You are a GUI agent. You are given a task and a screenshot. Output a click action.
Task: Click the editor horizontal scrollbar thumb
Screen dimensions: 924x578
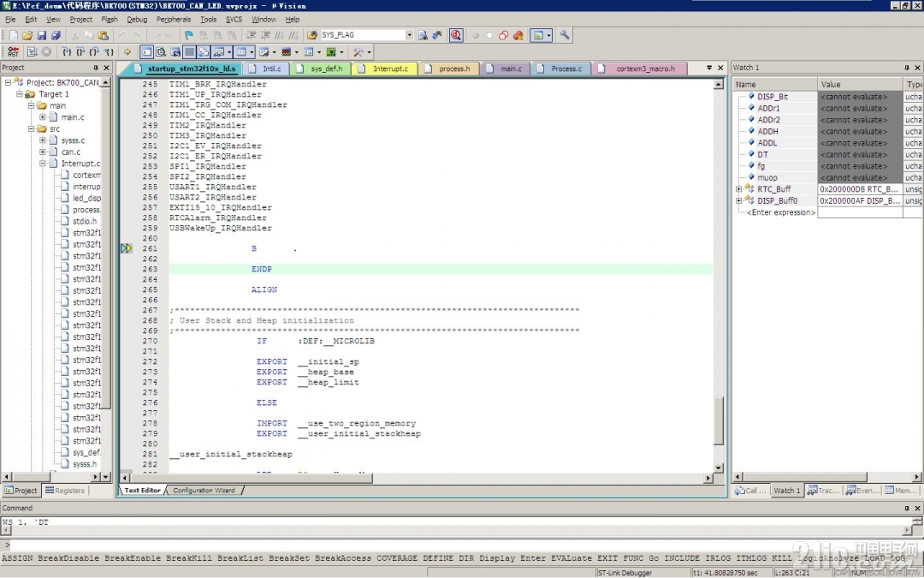252,478
